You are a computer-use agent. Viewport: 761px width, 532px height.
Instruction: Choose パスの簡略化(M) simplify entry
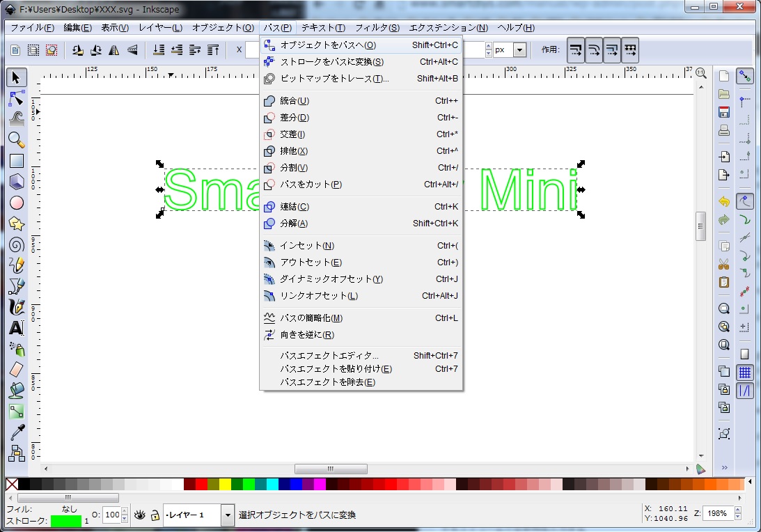(361, 318)
